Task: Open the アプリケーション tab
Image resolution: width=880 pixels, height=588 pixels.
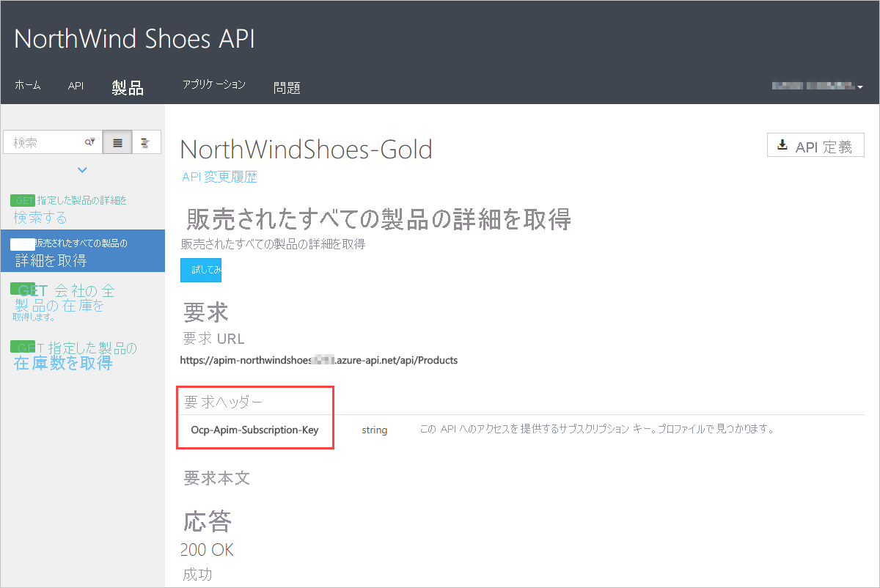Action: (x=213, y=85)
